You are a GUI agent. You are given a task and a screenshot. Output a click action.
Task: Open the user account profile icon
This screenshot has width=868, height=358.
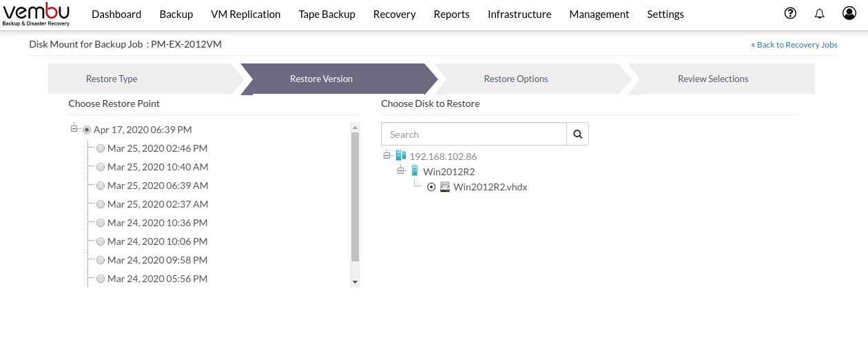point(849,13)
